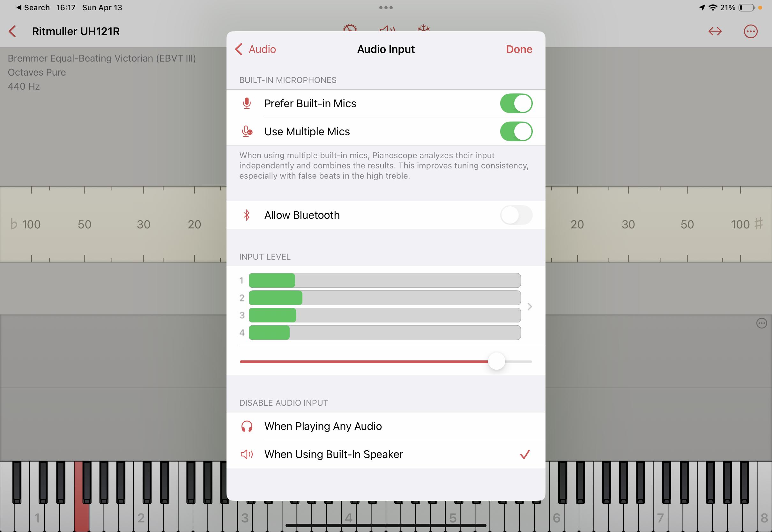
Task: Tap the horizontal double-arrow icon in the top bar
Action: click(715, 31)
